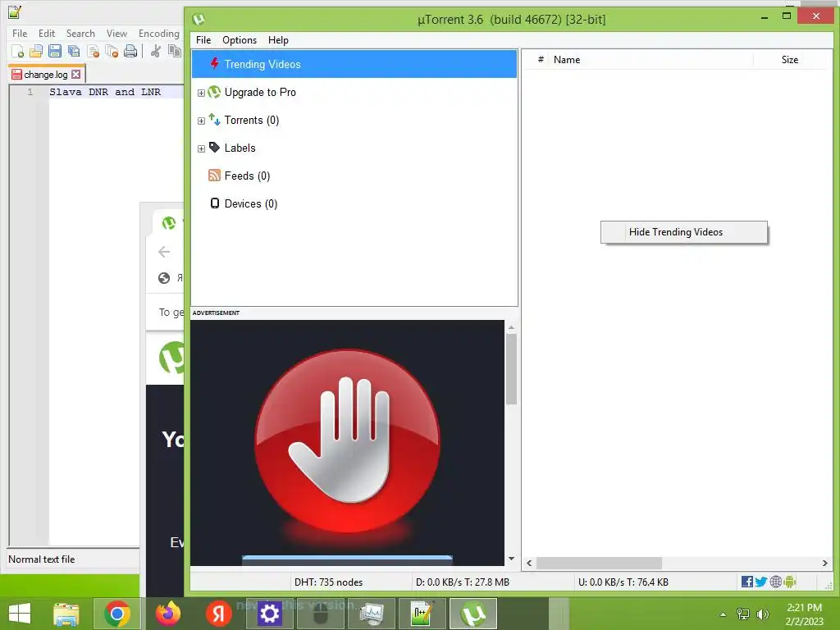Viewport: 840px width, 630px height.
Task: Select Upgrade to Pro in the sidebar
Action: pyautogui.click(x=260, y=92)
